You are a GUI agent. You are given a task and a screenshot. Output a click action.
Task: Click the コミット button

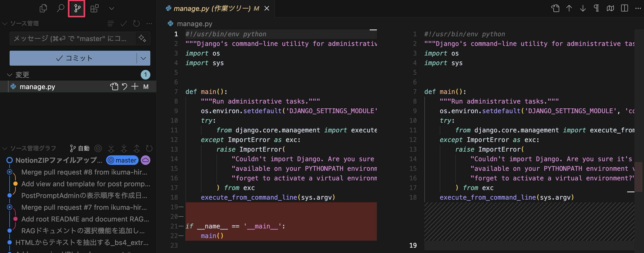[x=73, y=58]
